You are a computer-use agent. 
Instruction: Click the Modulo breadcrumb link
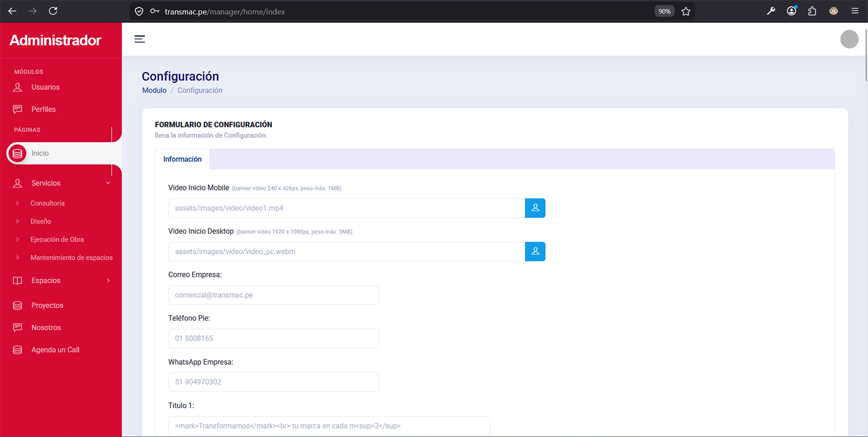click(x=154, y=91)
